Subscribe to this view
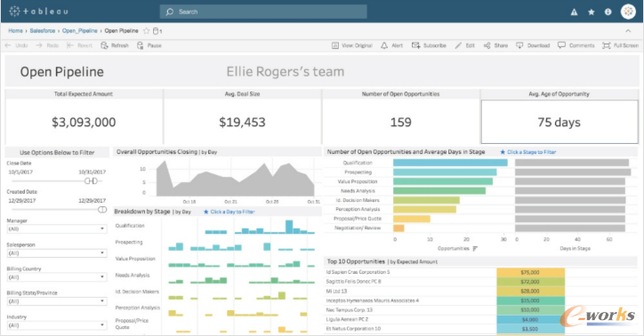The height and width of the screenshot is (336, 644). pos(429,45)
